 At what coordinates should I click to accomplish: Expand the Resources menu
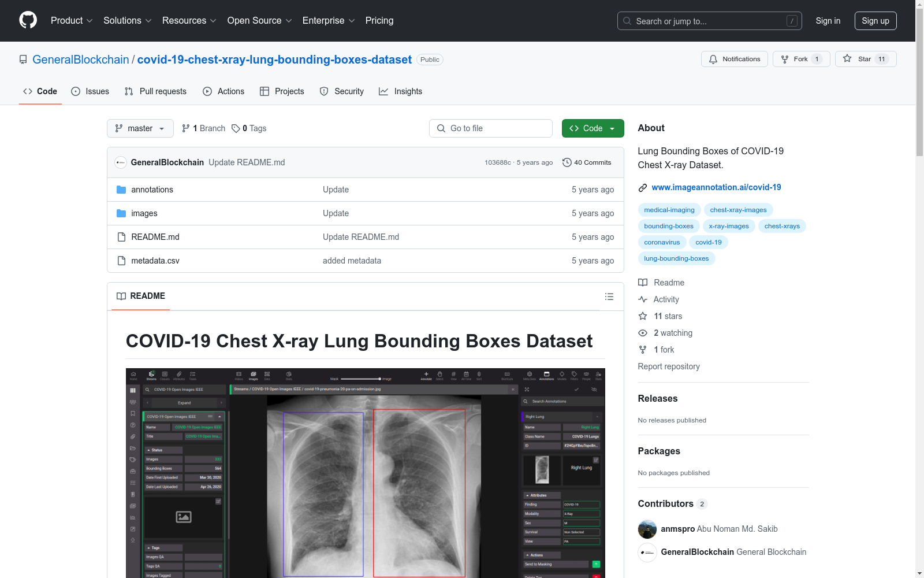tap(189, 21)
